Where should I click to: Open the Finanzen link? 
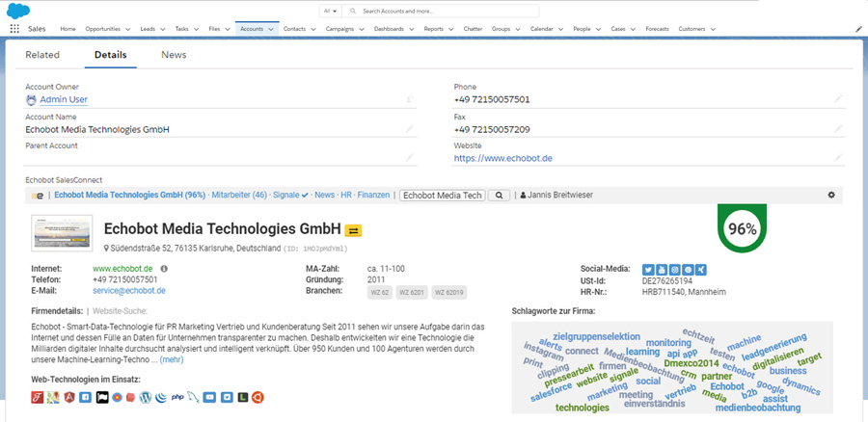tap(373, 196)
